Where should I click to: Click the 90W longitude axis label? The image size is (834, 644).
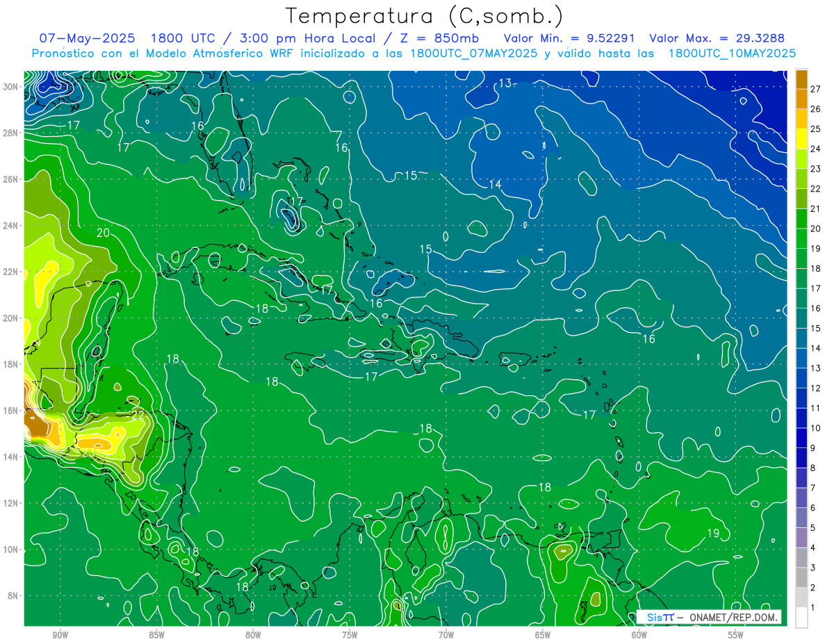pyautogui.click(x=60, y=635)
